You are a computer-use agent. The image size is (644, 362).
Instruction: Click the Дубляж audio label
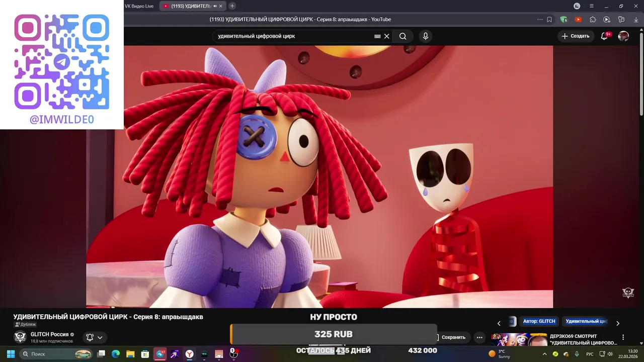click(25, 325)
